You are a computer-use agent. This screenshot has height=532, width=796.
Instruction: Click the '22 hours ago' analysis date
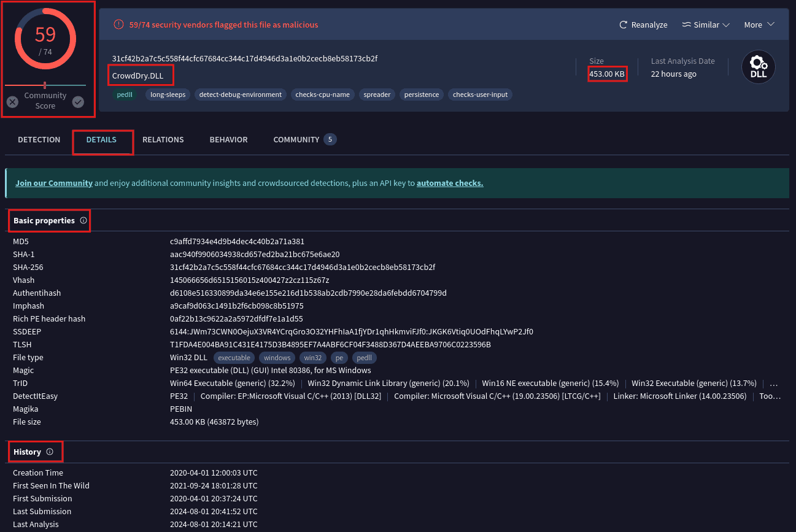pyautogui.click(x=674, y=74)
